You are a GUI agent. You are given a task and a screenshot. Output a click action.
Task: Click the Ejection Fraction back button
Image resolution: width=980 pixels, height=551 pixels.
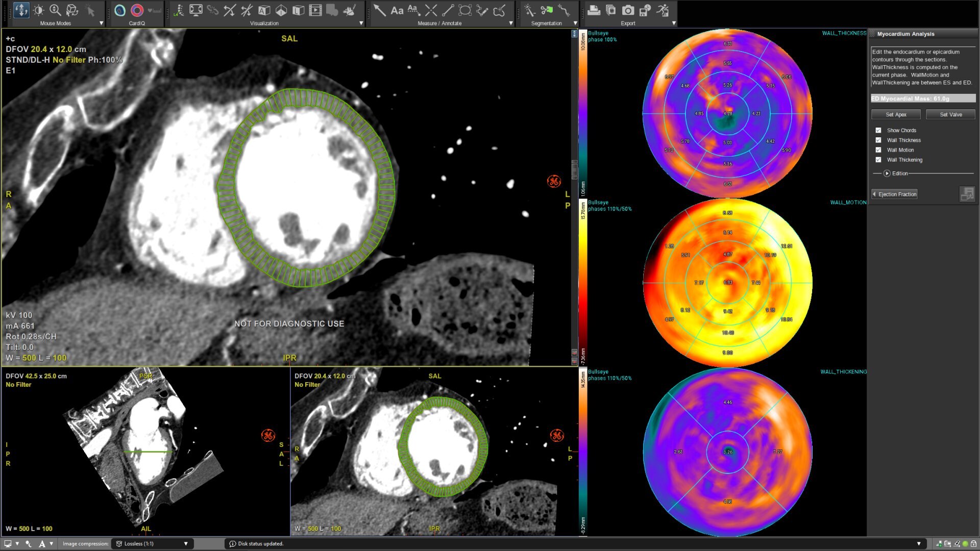894,194
